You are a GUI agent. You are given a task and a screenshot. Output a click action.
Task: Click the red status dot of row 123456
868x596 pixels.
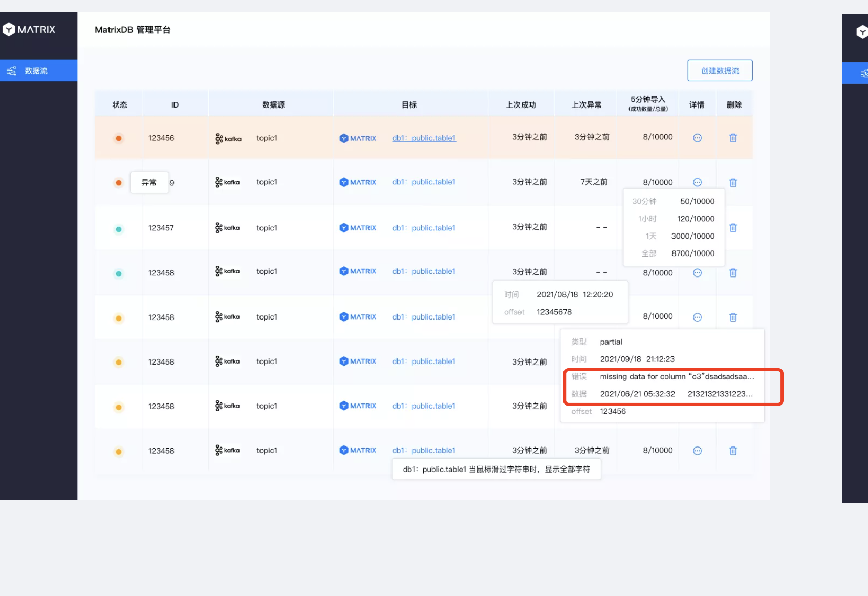coord(119,138)
